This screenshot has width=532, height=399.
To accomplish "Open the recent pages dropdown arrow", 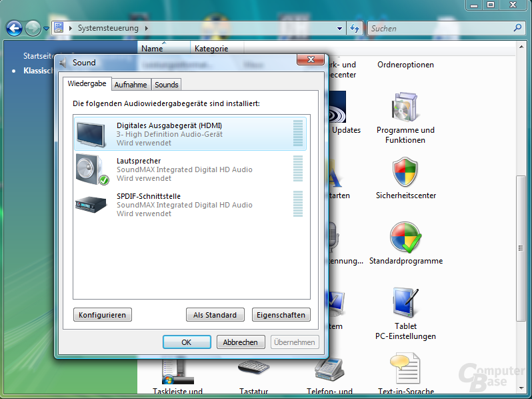I will (x=46, y=29).
